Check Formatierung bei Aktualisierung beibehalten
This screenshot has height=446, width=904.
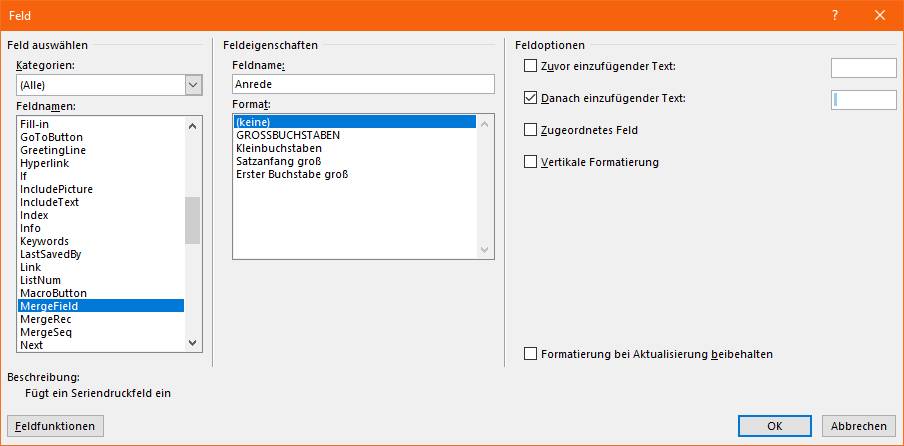pos(530,354)
